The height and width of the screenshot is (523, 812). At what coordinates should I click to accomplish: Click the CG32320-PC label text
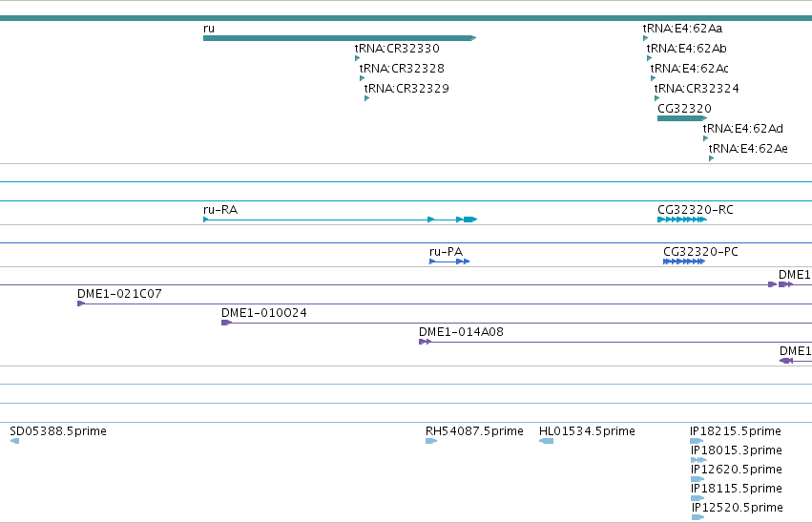coord(700,252)
